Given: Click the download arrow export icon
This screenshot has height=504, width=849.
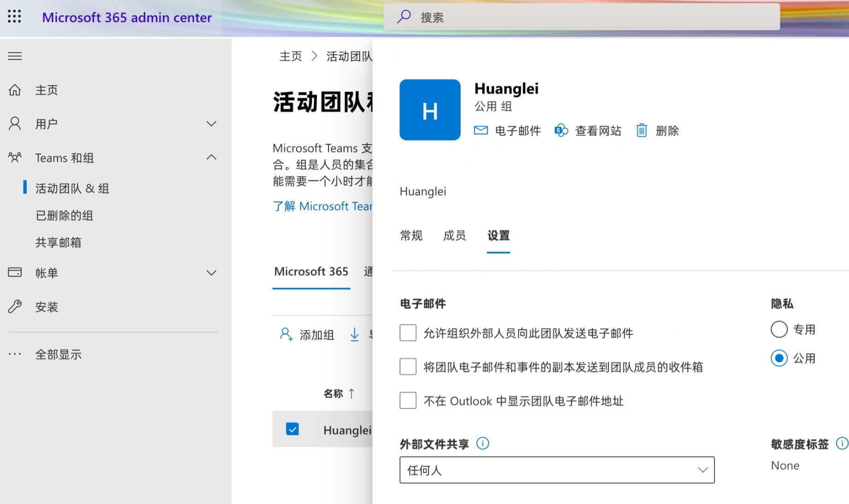Looking at the screenshot, I should coord(354,335).
